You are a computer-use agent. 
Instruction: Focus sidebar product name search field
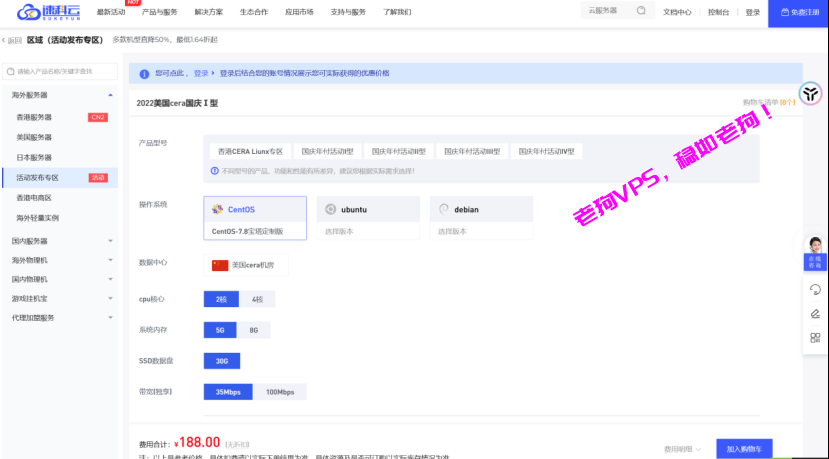tap(60, 71)
